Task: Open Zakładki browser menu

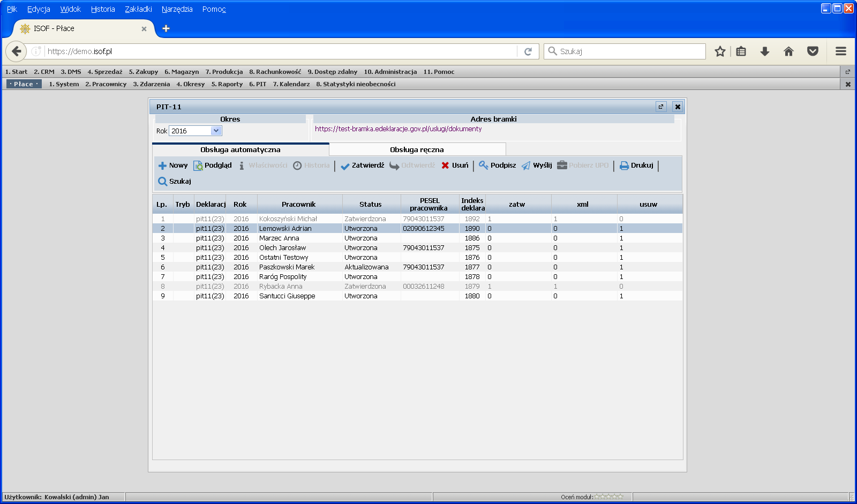Action: click(138, 9)
